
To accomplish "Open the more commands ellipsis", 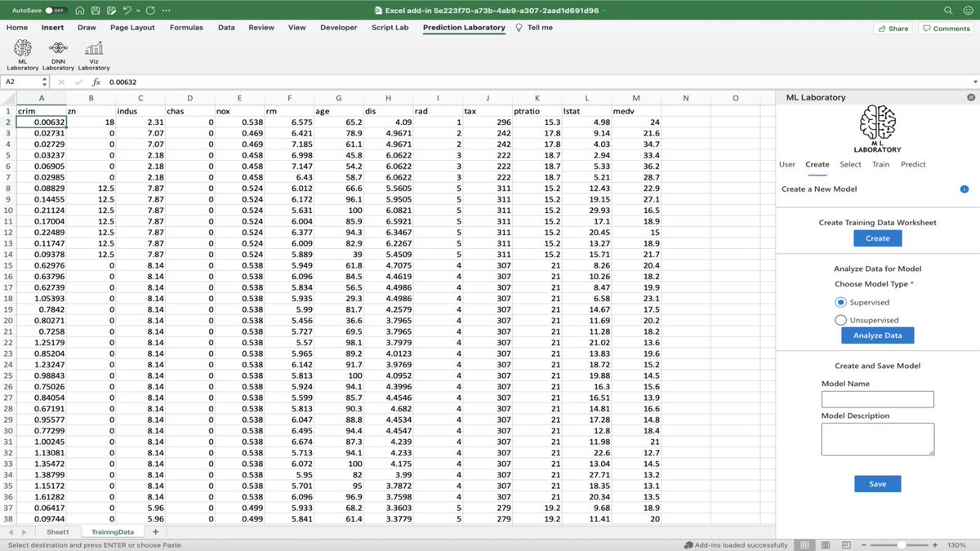I will (167, 11).
